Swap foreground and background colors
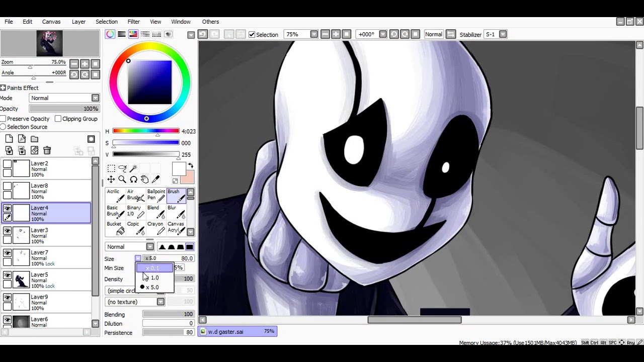 191,165
